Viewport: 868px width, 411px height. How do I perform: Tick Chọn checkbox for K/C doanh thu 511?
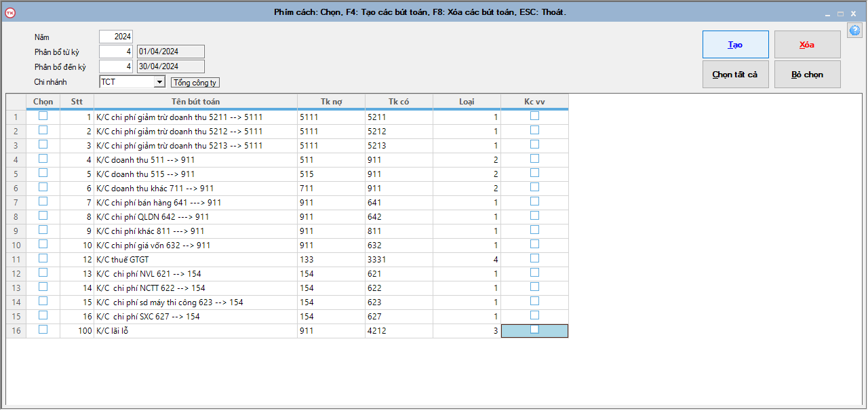click(x=43, y=159)
